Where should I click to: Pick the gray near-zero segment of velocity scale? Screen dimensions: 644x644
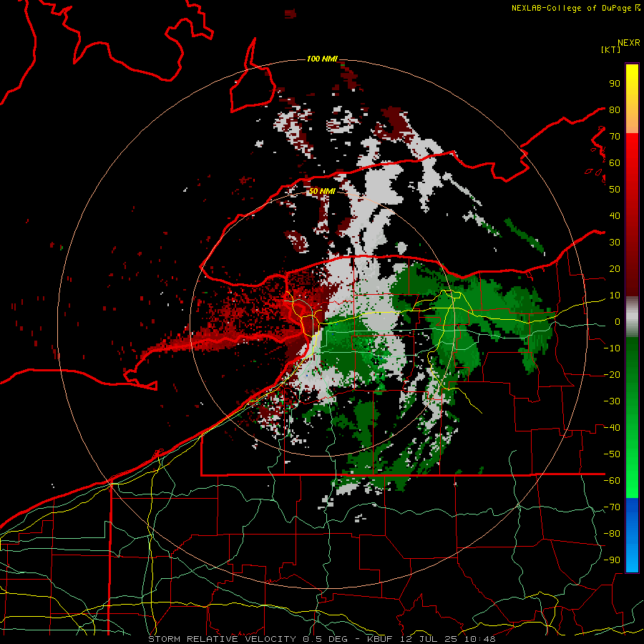[x=632, y=317]
